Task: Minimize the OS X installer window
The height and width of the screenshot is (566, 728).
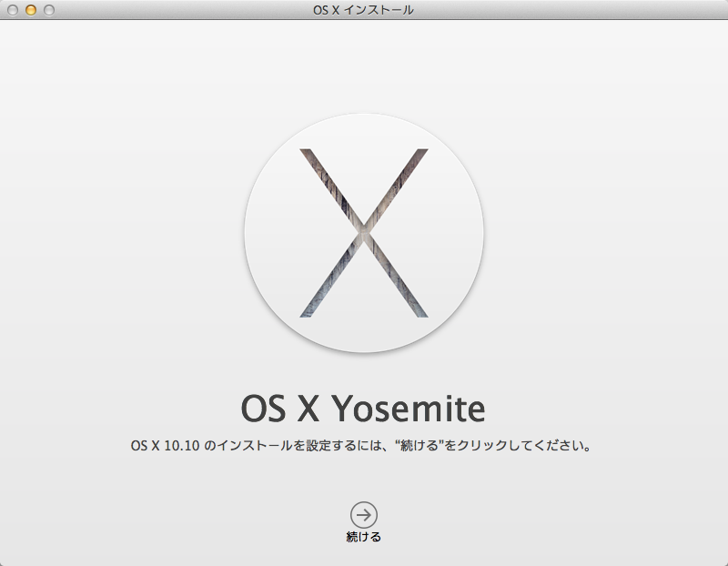Action: 31,10
